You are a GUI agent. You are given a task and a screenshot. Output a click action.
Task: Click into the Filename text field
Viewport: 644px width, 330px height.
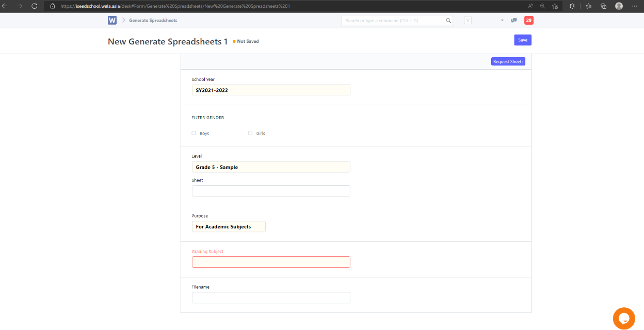pos(271,298)
